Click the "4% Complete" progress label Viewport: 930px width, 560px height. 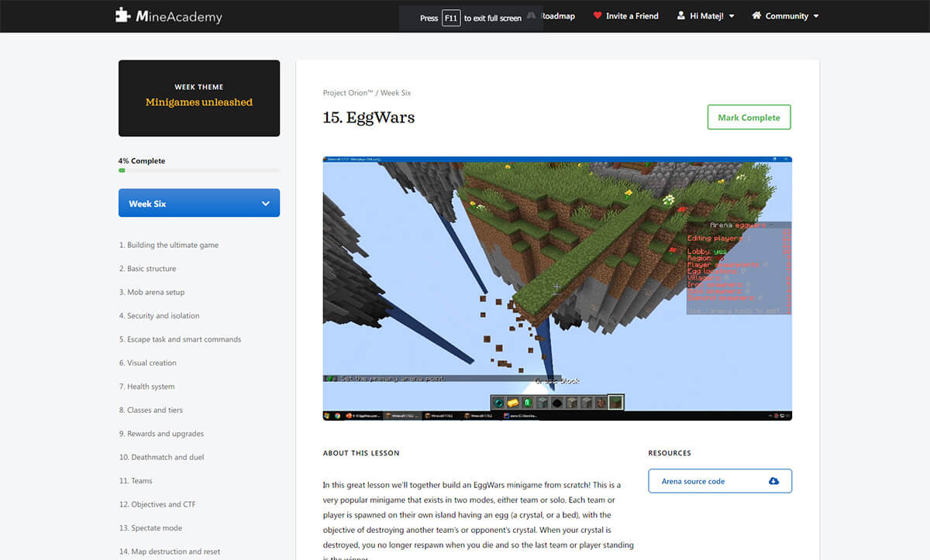tap(142, 161)
